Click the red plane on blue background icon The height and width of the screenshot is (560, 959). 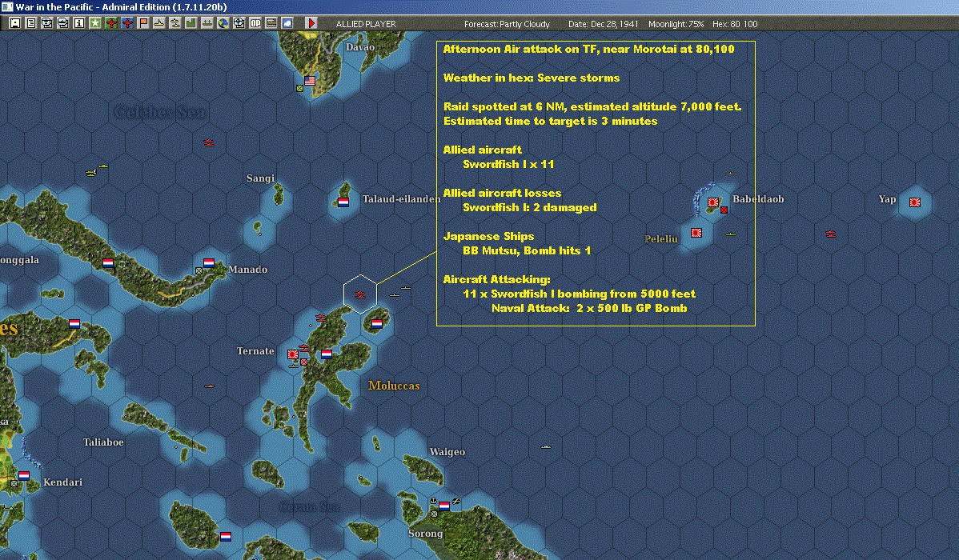click(127, 23)
